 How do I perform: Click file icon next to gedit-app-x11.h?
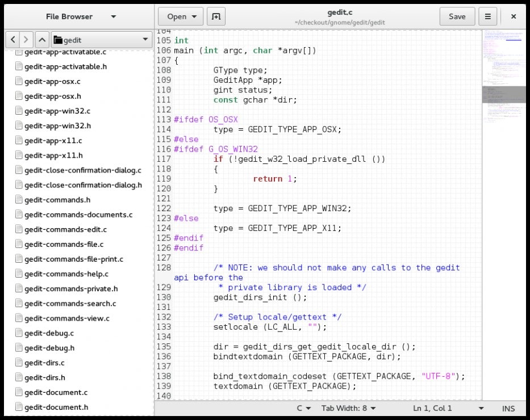(19, 156)
